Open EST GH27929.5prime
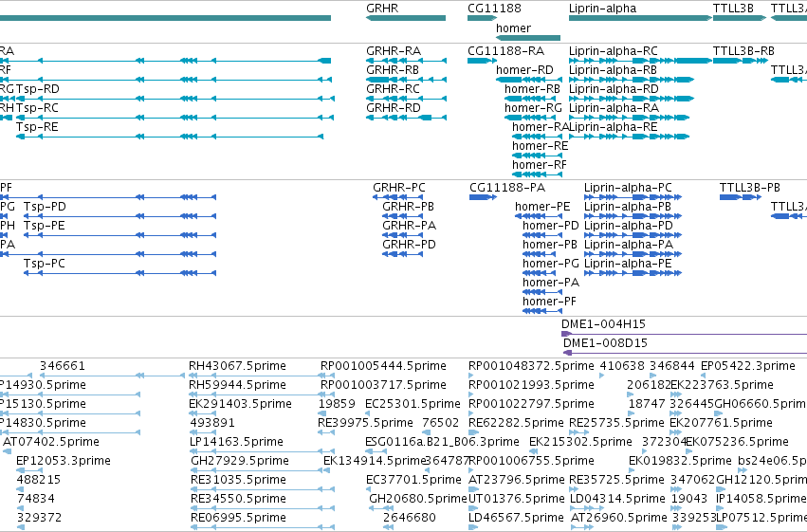807x532 pixels. click(240, 461)
